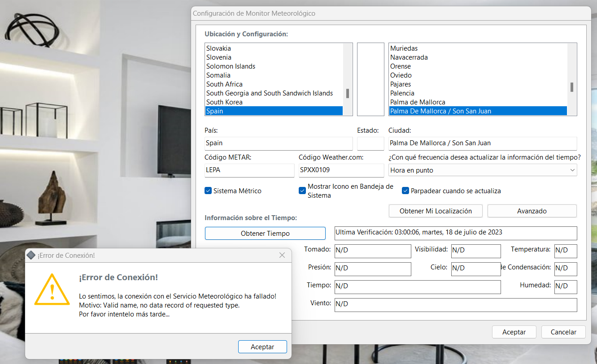Click Obtener Mi Localización button

click(x=436, y=211)
